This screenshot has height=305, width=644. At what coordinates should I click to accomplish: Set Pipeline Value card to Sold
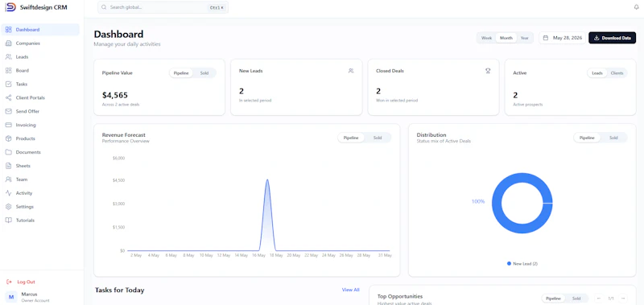(x=204, y=73)
